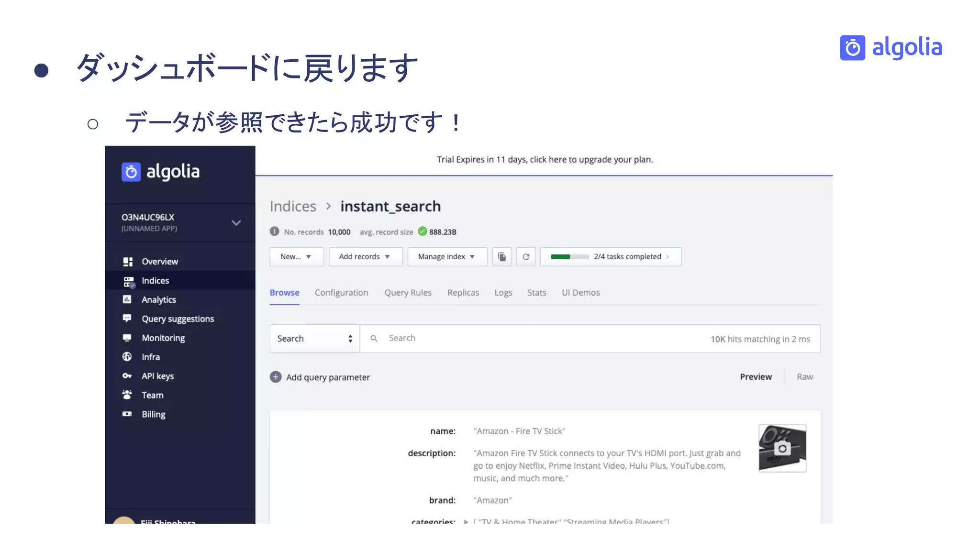Open the Manage index dropdown
Screen dimensions: 980x551
coord(447,257)
